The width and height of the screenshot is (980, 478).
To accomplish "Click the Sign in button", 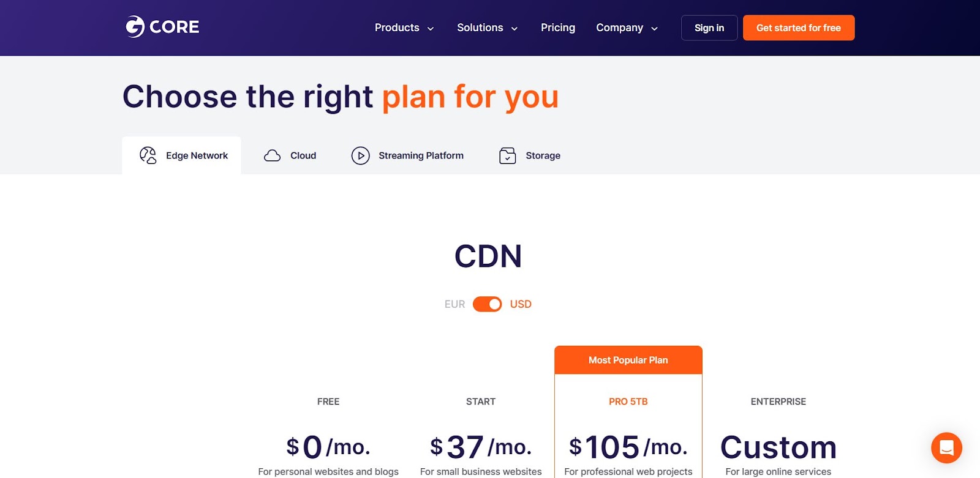I will 709,28.
